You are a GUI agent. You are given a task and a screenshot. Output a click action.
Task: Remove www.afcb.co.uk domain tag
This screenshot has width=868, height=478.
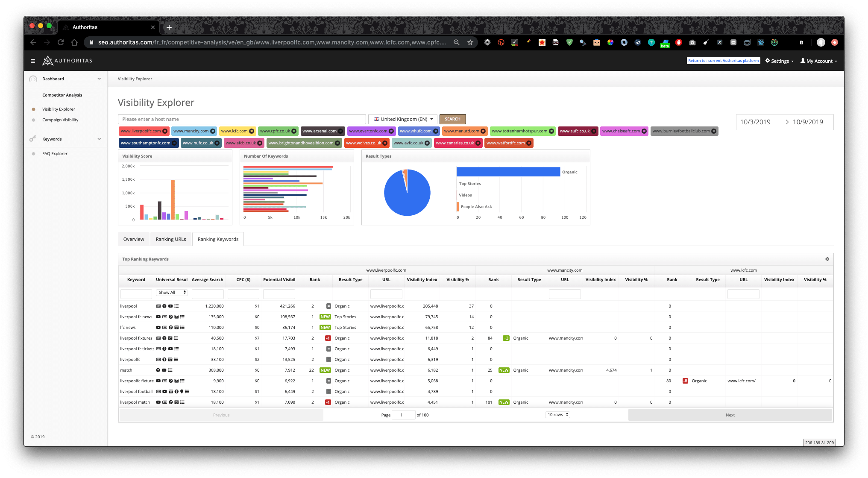coord(260,143)
